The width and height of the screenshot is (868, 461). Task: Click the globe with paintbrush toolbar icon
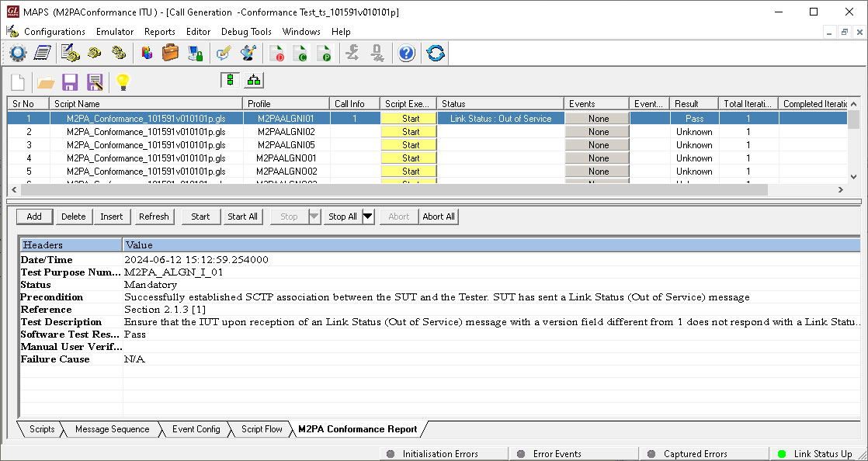248,53
